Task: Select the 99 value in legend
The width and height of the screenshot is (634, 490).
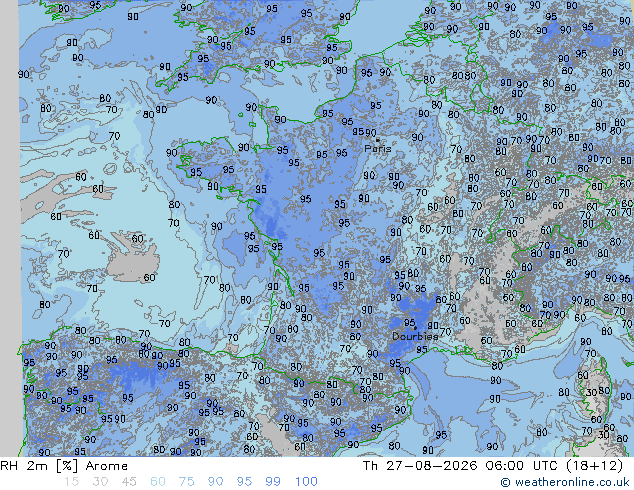Action: [x=273, y=482]
